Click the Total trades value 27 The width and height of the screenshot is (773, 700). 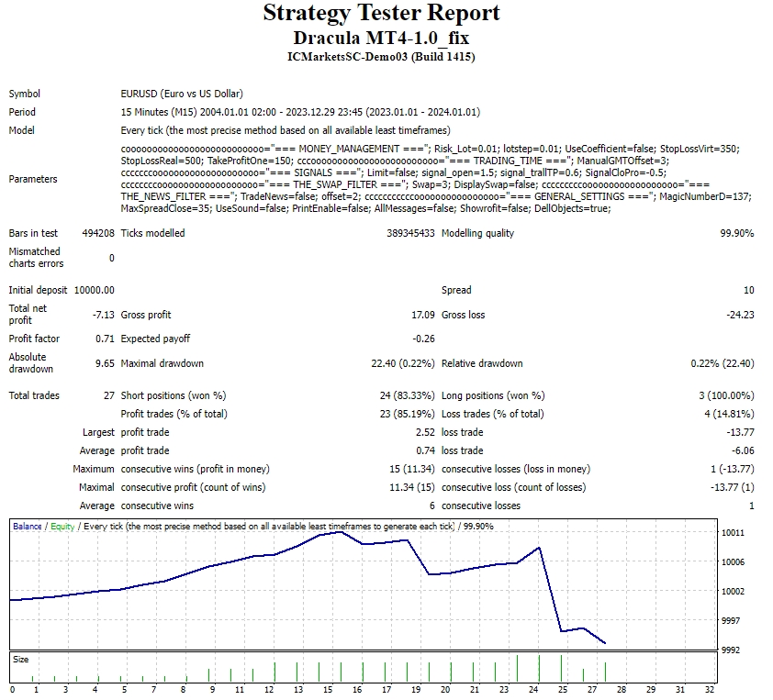click(108, 395)
